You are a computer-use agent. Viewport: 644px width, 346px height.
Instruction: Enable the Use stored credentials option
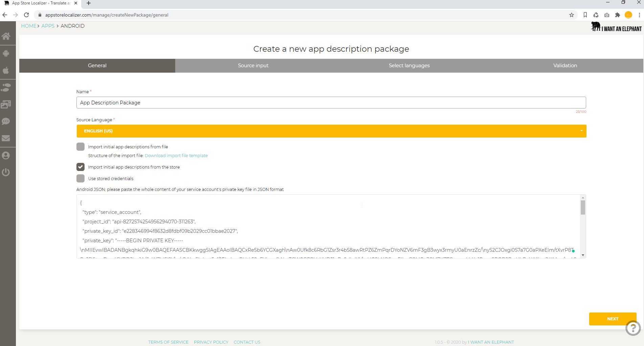click(x=80, y=178)
